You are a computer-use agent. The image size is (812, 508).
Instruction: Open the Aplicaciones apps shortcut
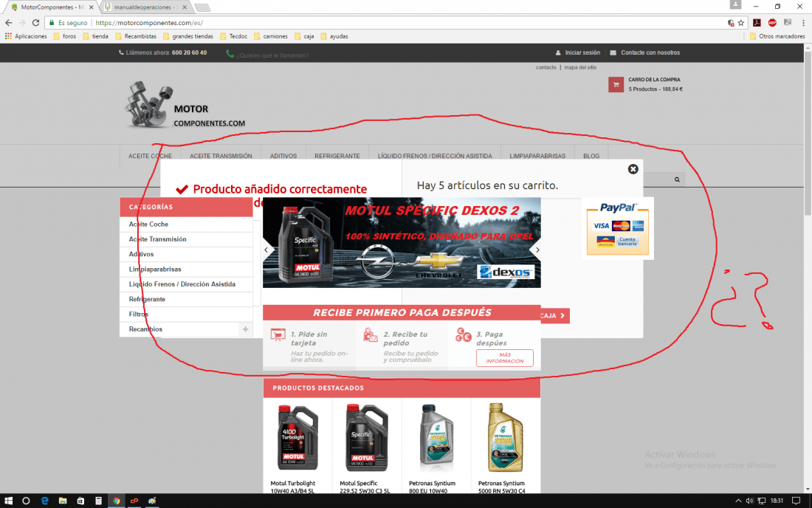(x=26, y=36)
